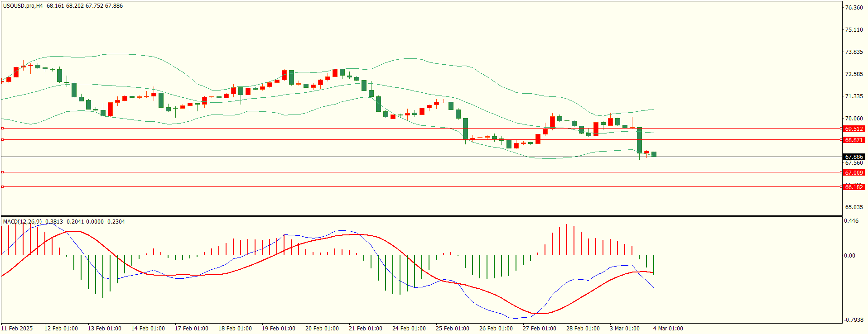This screenshot has width=868, height=334.
Task: Click the 4 Mar 01:00 time label
Action: [x=668, y=329]
